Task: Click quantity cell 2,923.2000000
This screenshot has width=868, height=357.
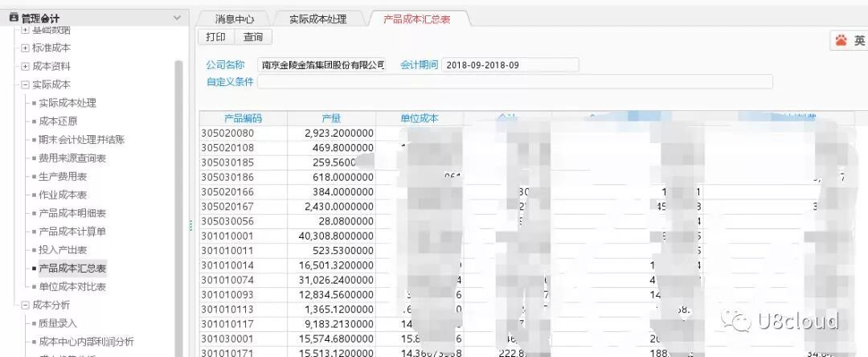Action: click(x=339, y=133)
